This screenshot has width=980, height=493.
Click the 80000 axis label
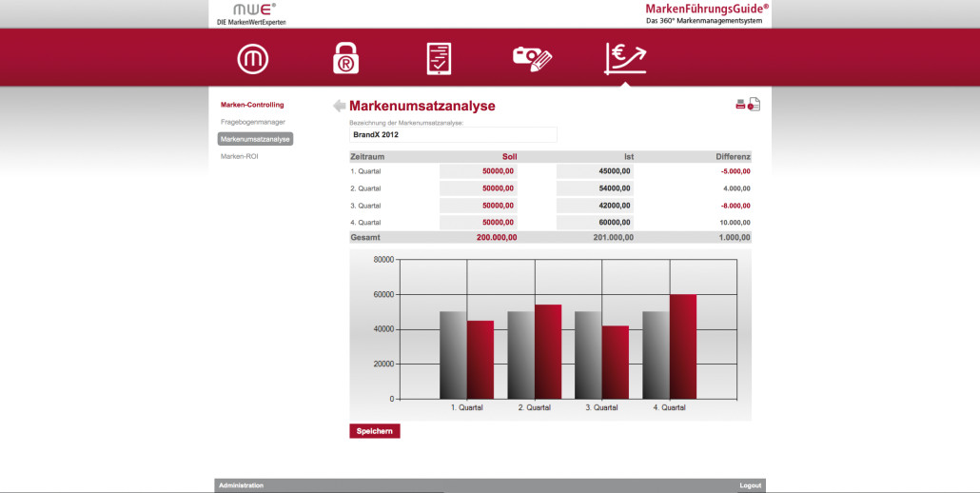click(x=383, y=259)
